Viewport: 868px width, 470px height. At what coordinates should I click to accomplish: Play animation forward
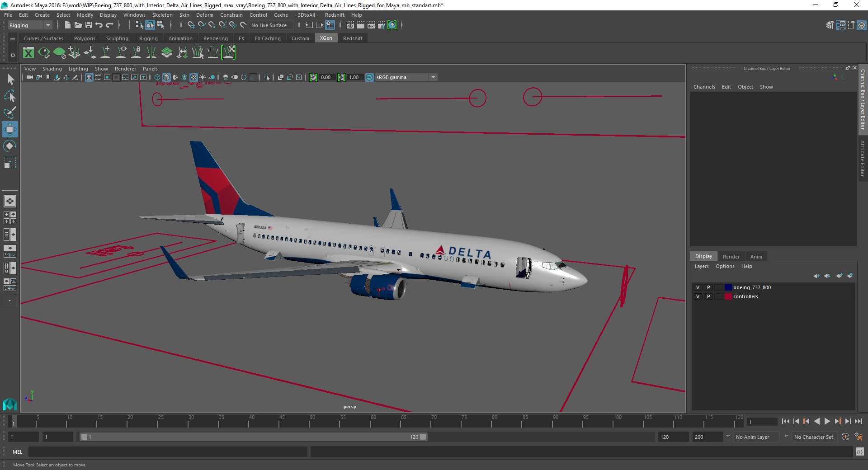(x=827, y=421)
